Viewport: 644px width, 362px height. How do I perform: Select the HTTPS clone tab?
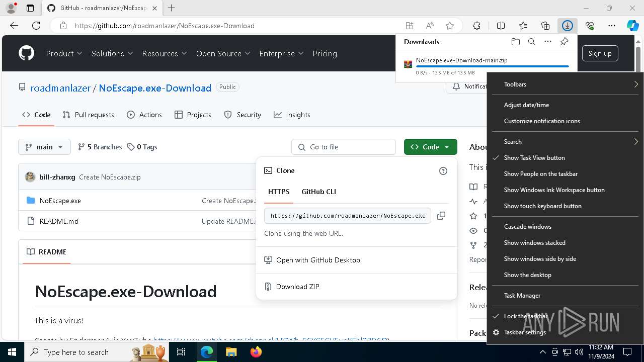coord(279,192)
